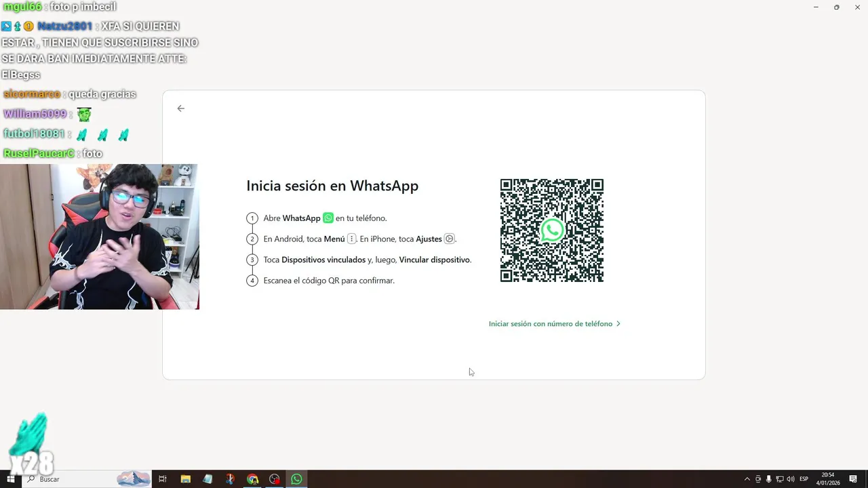Restore down the WhatsApp window
Screen dimensions: 868x488
[x=837, y=7]
